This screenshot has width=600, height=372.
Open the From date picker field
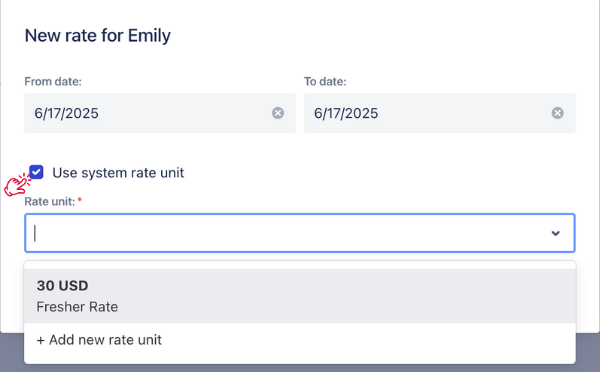(160, 113)
